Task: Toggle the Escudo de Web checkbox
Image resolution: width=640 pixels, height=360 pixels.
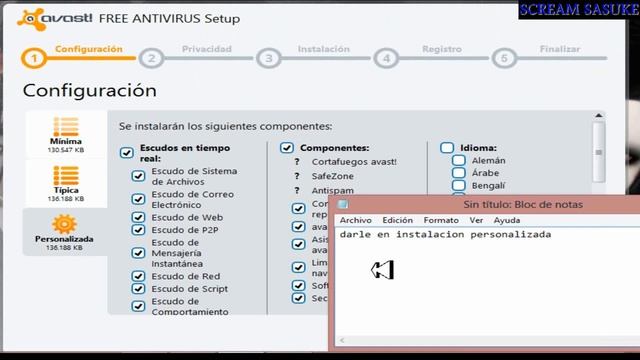Action: (x=138, y=217)
